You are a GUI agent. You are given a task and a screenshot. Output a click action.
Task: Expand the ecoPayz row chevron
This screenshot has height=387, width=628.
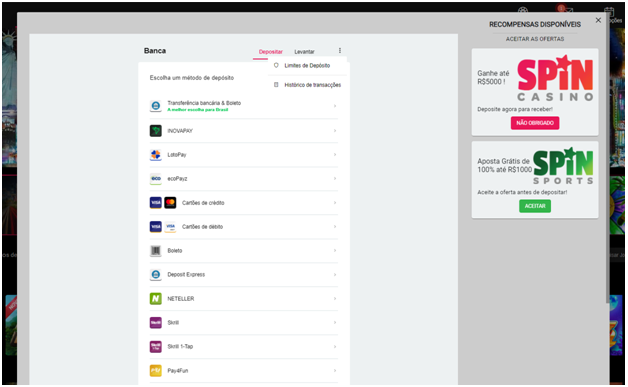coord(335,179)
